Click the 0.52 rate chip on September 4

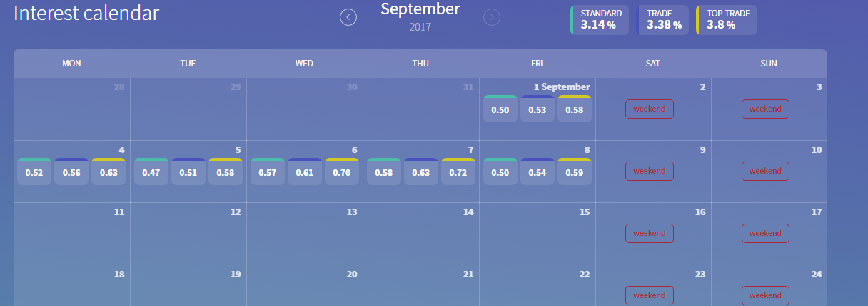click(x=34, y=172)
